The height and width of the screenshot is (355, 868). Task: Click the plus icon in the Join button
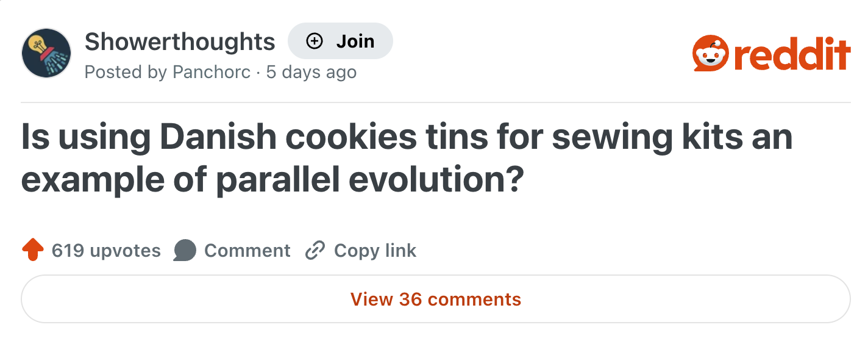(313, 41)
